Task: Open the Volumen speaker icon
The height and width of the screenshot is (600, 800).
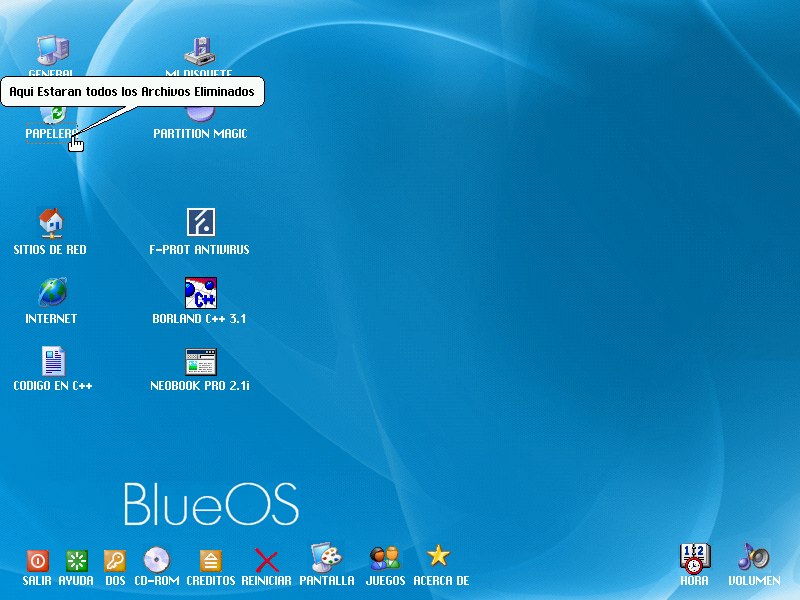Action: pyautogui.click(x=754, y=557)
